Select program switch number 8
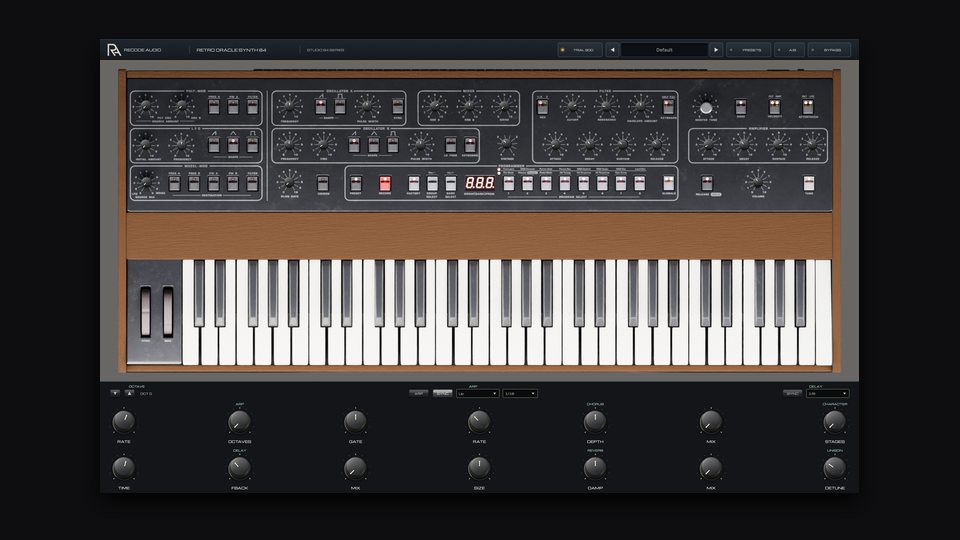 pos(639,183)
